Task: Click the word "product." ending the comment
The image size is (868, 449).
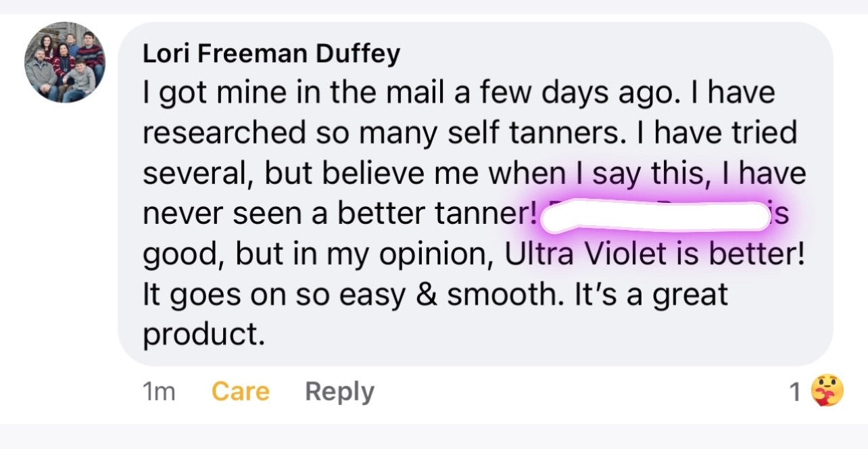Action: coord(203,335)
